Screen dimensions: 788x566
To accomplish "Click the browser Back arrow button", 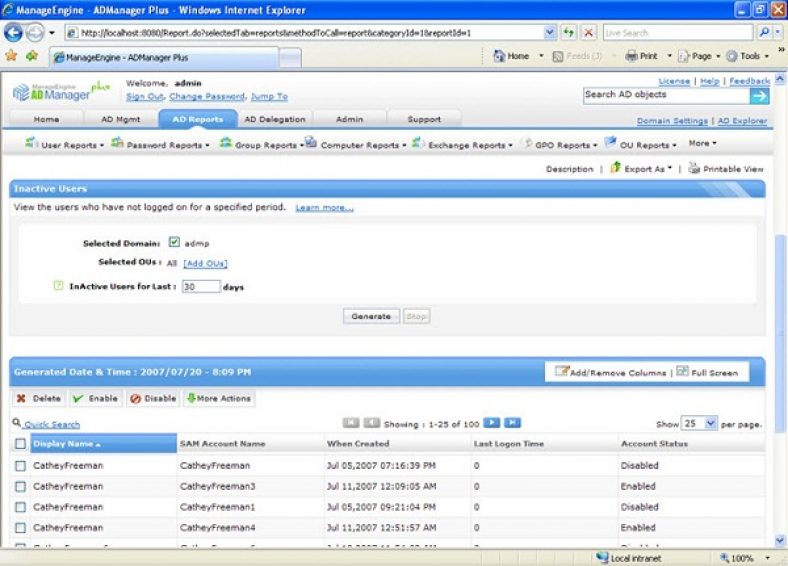I will 13,33.
